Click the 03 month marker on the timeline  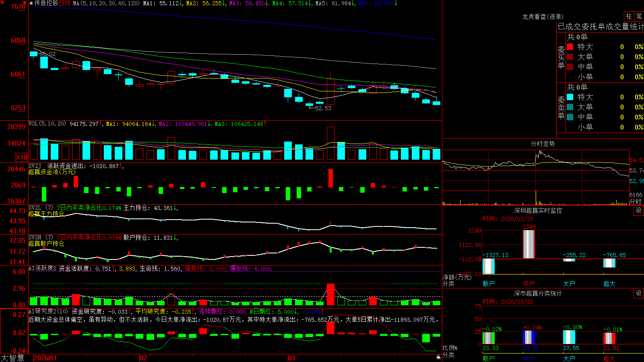point(292,358)
